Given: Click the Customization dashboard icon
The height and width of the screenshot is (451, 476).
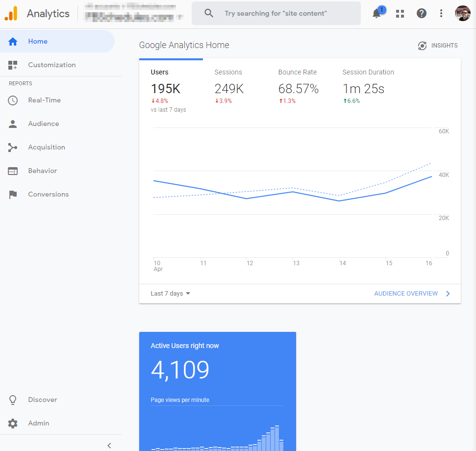Looking at the screenshot, I should [13, 65].
